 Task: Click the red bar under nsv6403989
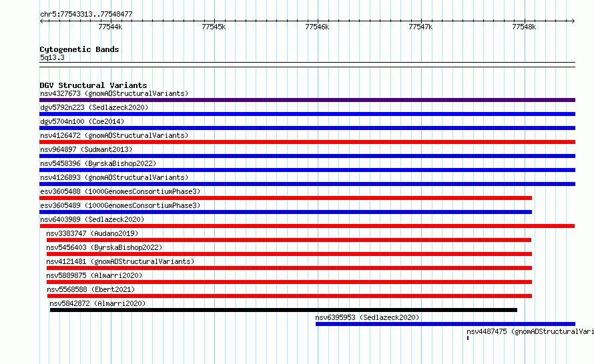point(307,226)
